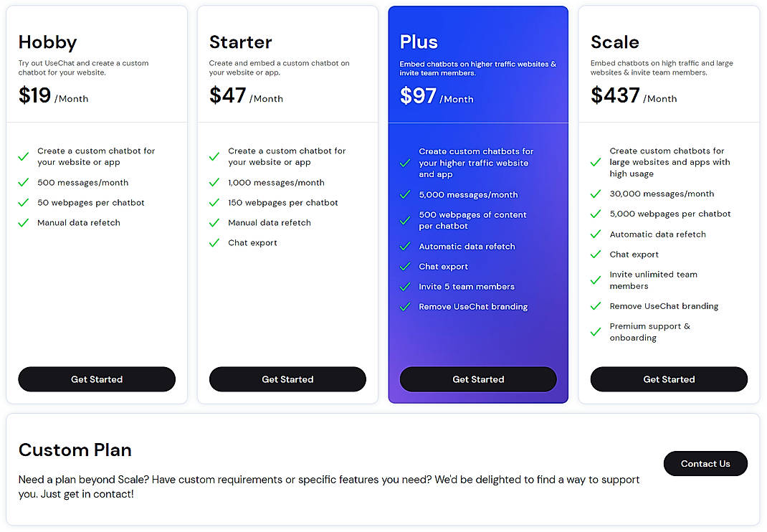Image resolution: width=767 pixels, height=532 pixels.
Task: Click the checkmark next to 150 webpages per chatbot
Action: [214, 203]
